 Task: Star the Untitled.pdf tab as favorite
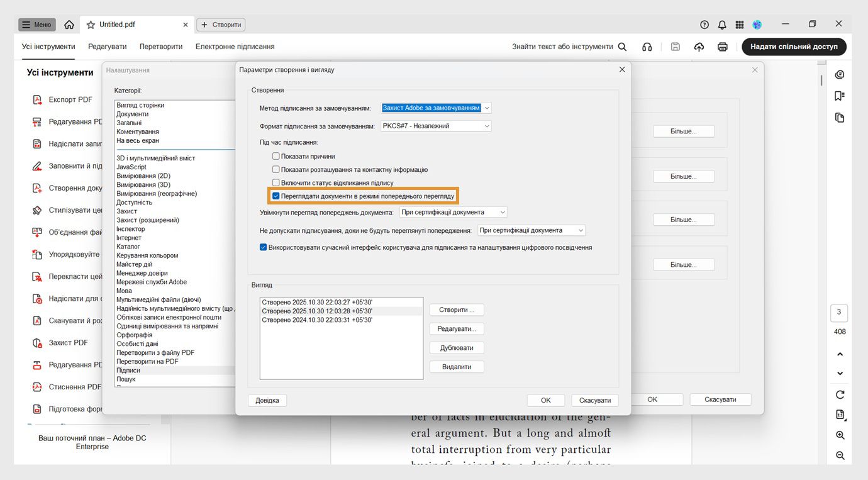(x=91, y=25)
